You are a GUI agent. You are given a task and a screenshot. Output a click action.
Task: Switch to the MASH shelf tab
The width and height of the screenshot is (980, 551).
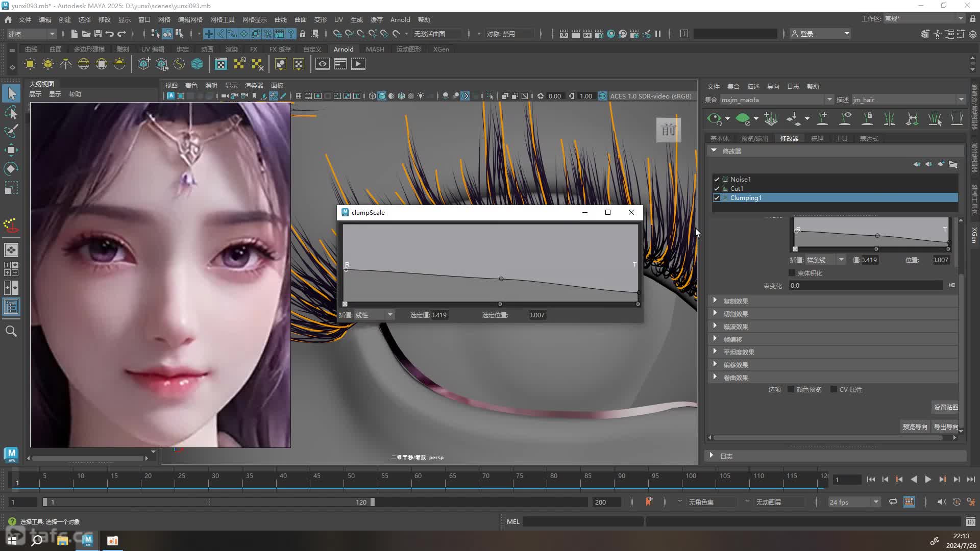[x=375, y=49]
